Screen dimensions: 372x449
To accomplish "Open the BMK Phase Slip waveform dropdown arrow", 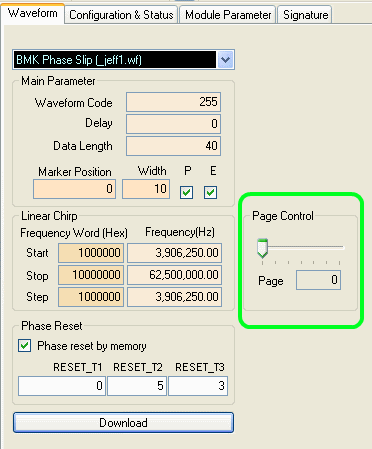I will pos(225,60).
